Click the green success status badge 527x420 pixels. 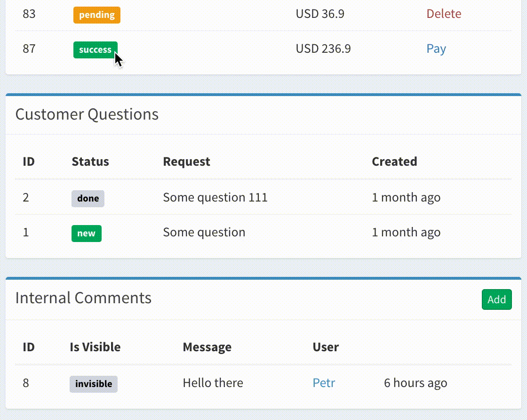point(95,49)
